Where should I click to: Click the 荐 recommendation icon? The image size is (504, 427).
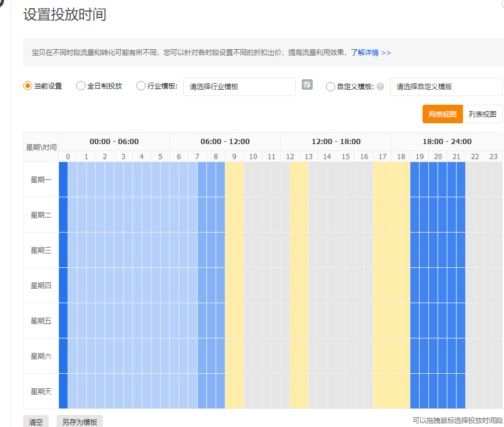click(x=307, y=85)
